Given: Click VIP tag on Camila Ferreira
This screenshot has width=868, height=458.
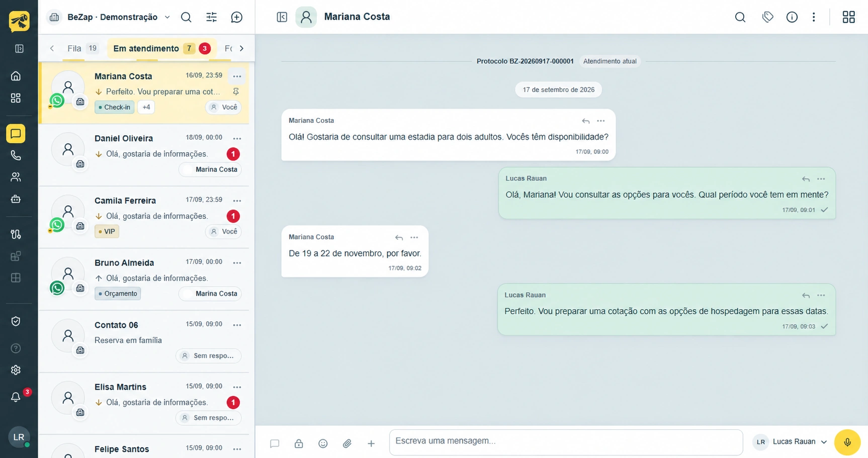Looking at the screenshot, I should [107, 232].
